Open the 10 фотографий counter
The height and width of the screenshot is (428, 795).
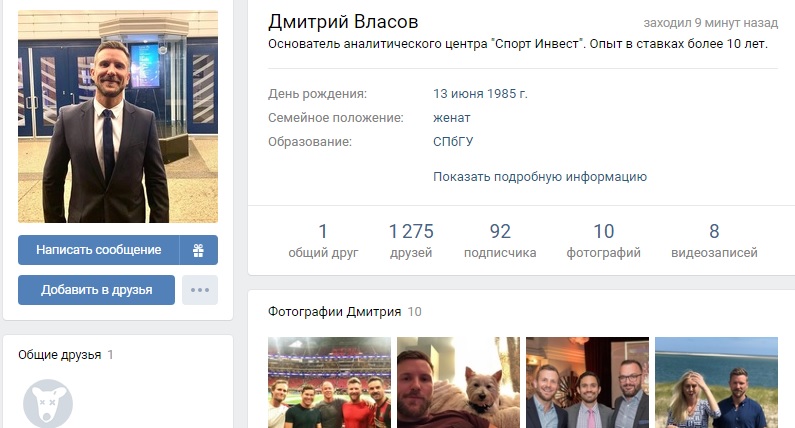(603, 241)
